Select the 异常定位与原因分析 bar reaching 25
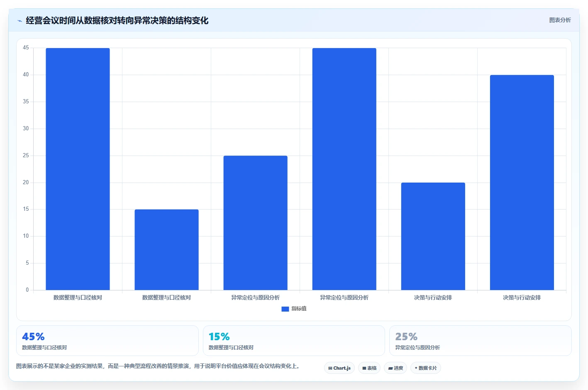 point(255,223)
